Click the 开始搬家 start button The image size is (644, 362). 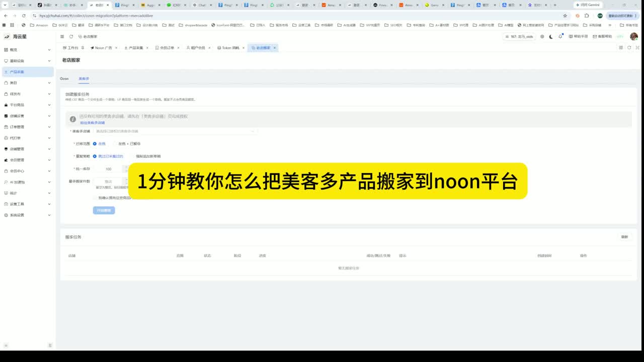pos(104,211)
